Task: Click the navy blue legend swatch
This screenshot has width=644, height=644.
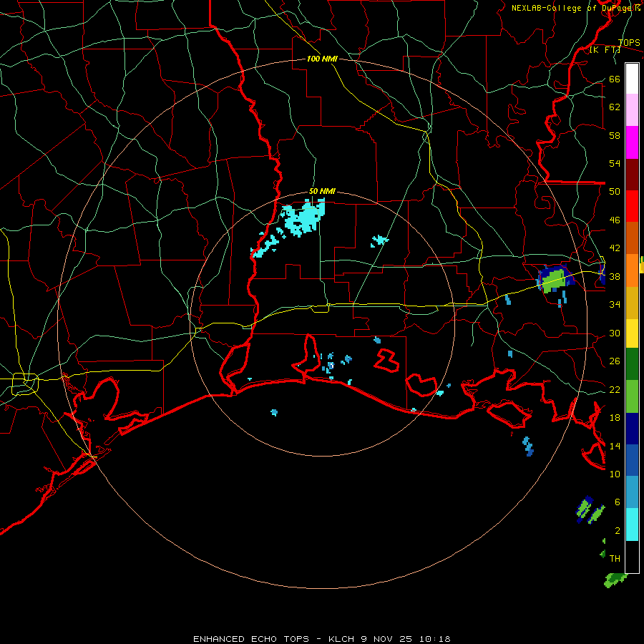Action: tap(632, 429)
